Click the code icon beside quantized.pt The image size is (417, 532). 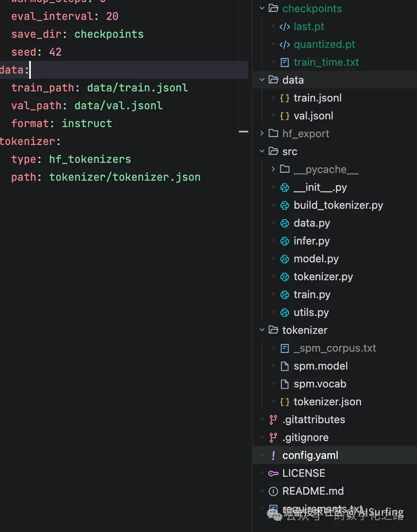click(x=285, y=44)
